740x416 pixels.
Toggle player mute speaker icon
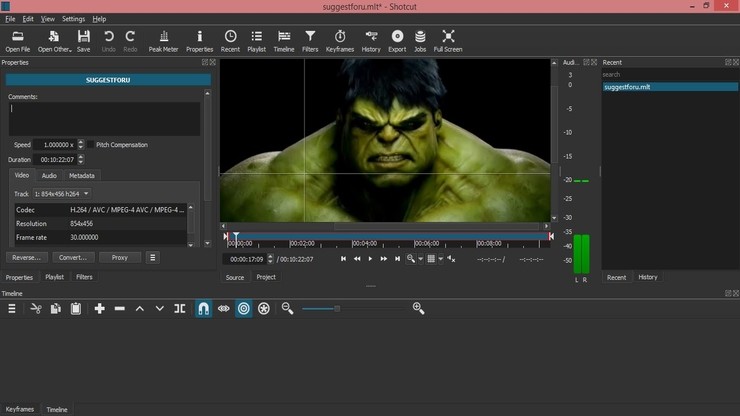(x=451, y=259)
